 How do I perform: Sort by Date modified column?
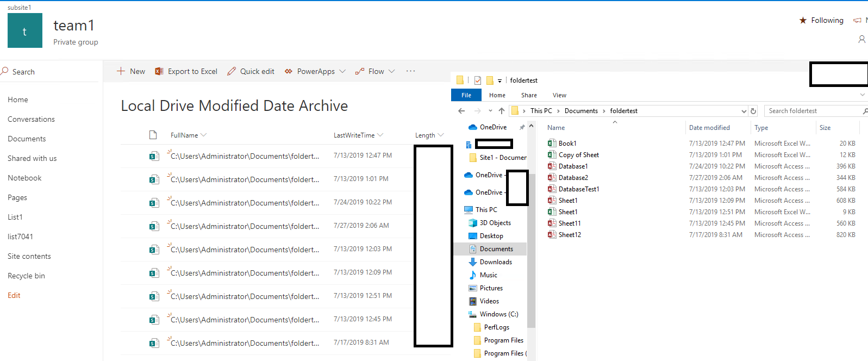point(709,128)
